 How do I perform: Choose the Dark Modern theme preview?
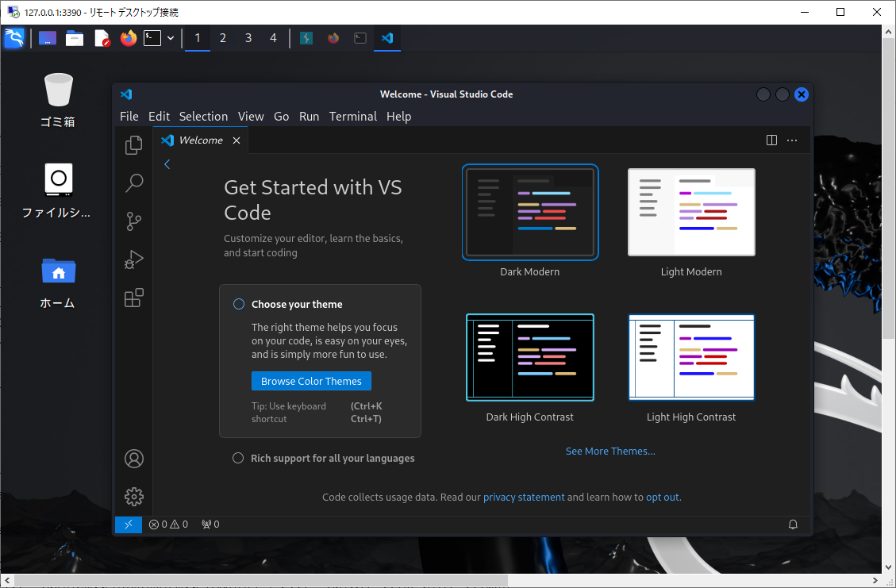(529, 212)
